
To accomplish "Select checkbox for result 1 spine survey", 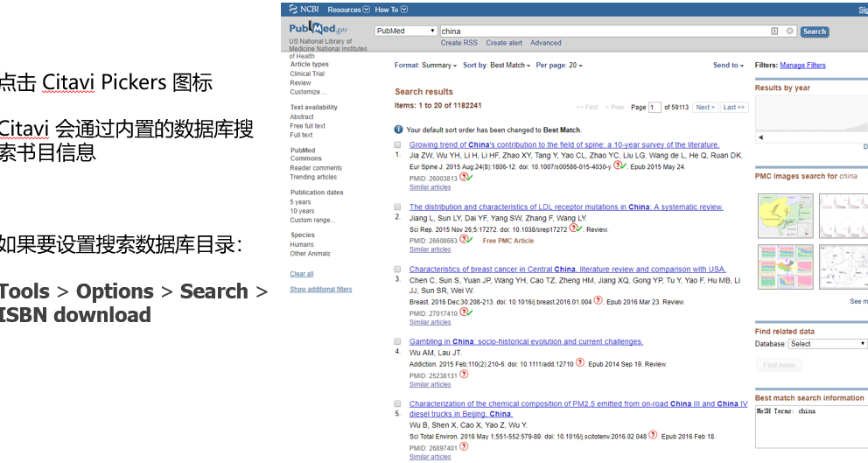I will click(x=397, y=144).
